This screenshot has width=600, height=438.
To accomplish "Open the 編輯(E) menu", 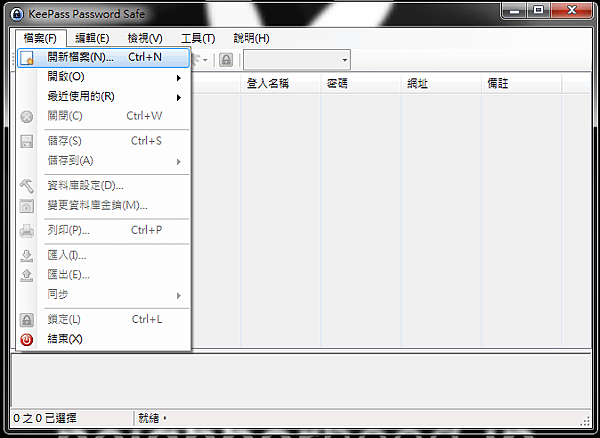I will [x=92, y=38].
